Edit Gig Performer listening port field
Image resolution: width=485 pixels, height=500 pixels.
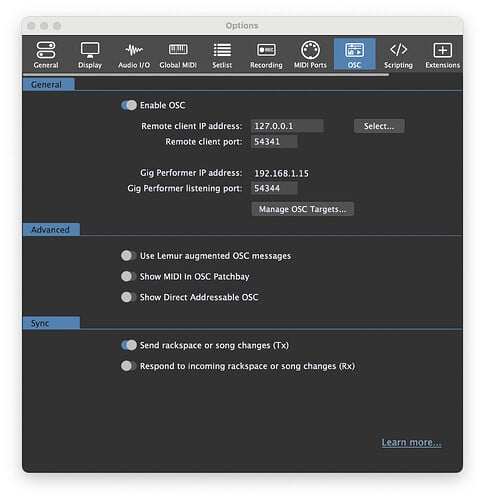(274, 188)
